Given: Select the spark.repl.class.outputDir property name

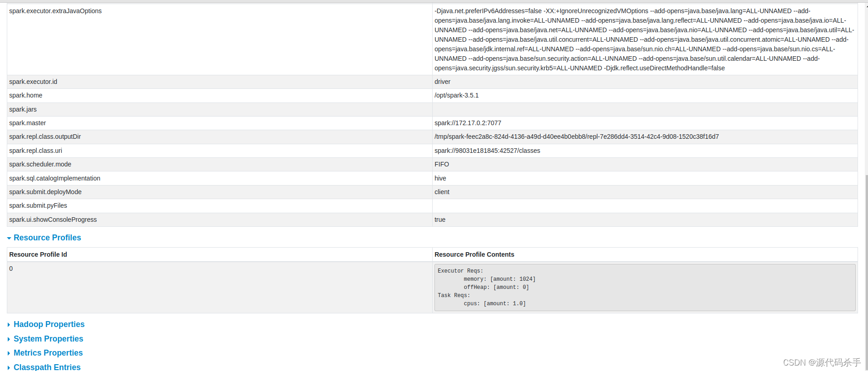Looking at the screenshot, I should click(45, 137).
